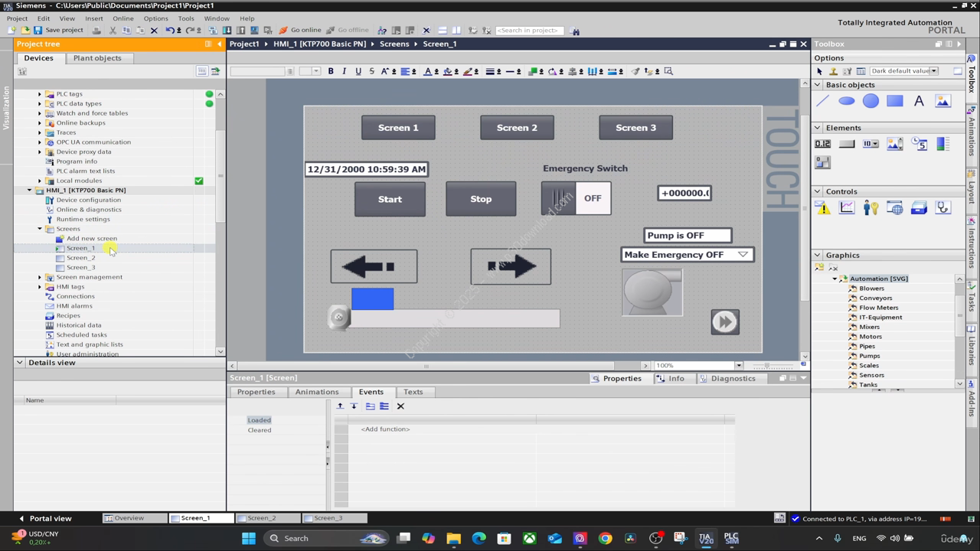This screenshot has height=551, width=980.
Task: Open the Windows Start menu
Action: tap(248, 538)
